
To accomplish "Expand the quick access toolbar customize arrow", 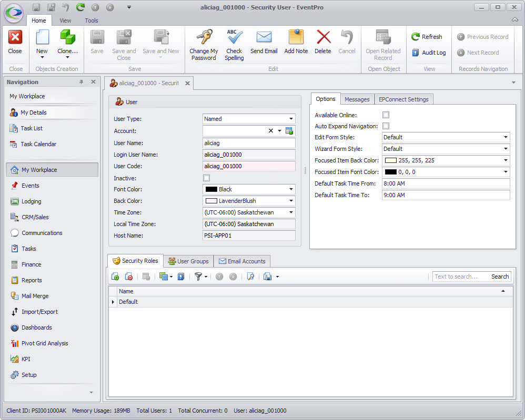I will (x=129, y=7).
